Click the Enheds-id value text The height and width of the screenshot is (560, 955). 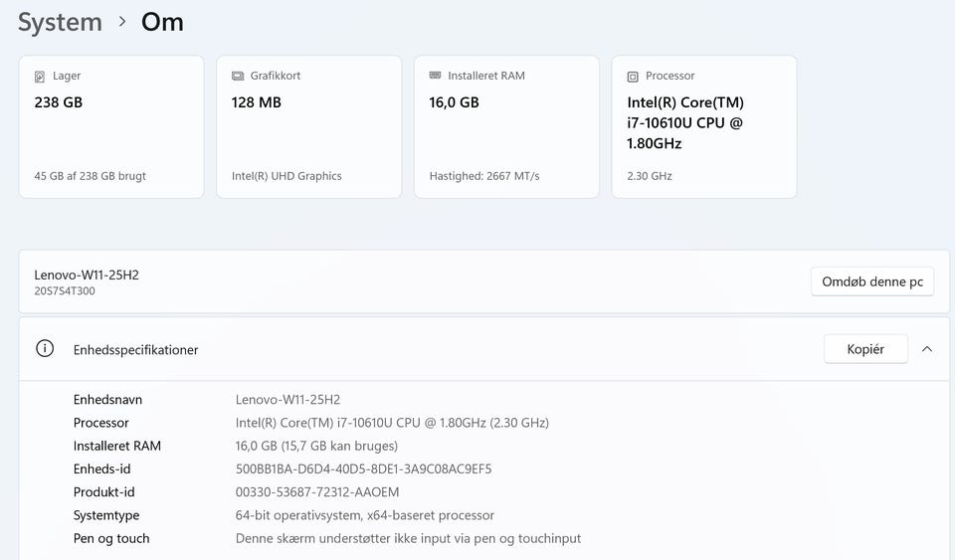coord(363,469)
